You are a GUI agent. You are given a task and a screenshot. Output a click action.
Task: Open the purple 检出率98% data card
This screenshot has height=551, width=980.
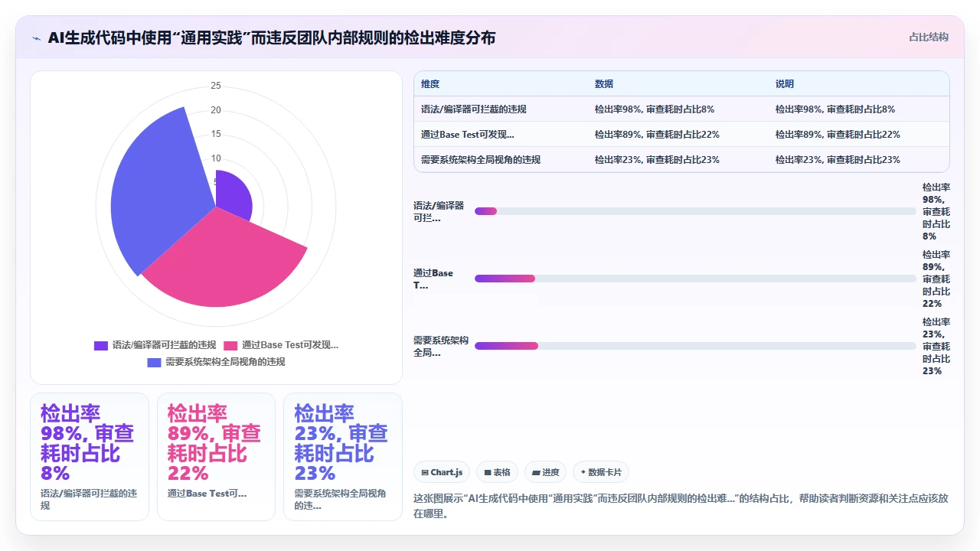click(x=90, y=457)
